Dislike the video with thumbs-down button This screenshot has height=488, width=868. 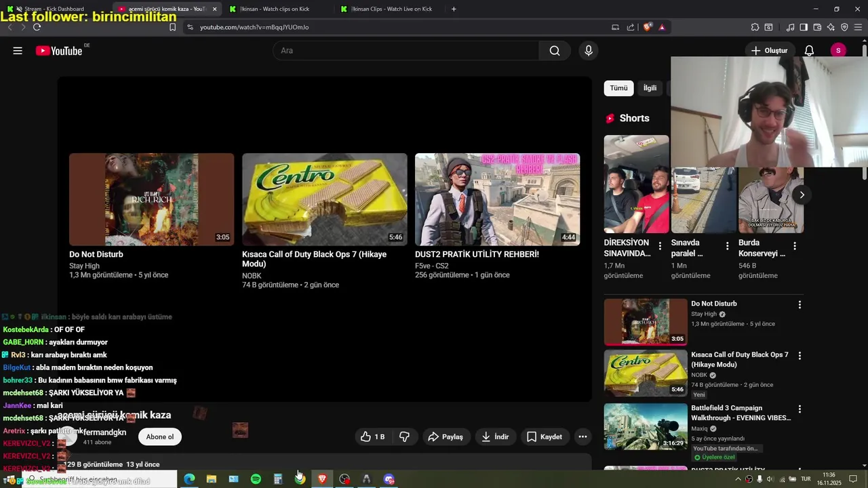tap(404, 436)
